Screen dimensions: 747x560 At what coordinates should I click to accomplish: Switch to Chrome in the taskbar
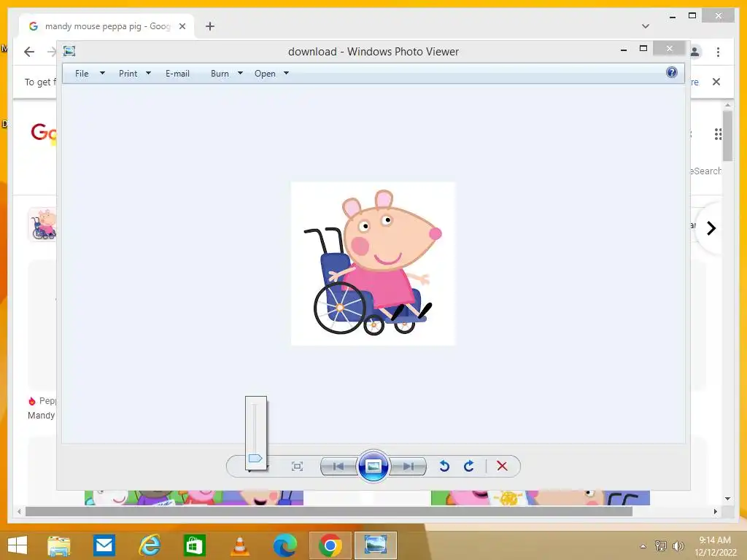(330, 545)
